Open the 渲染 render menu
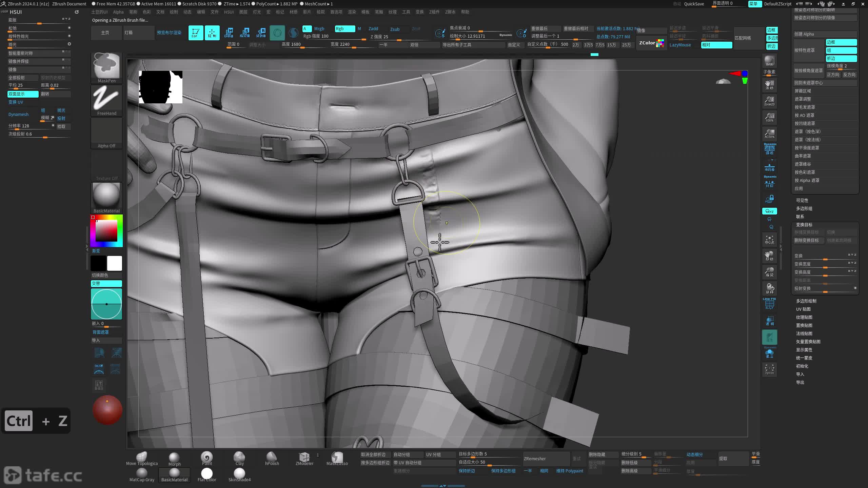Screen dimensions: 868x488 point(352,12)
